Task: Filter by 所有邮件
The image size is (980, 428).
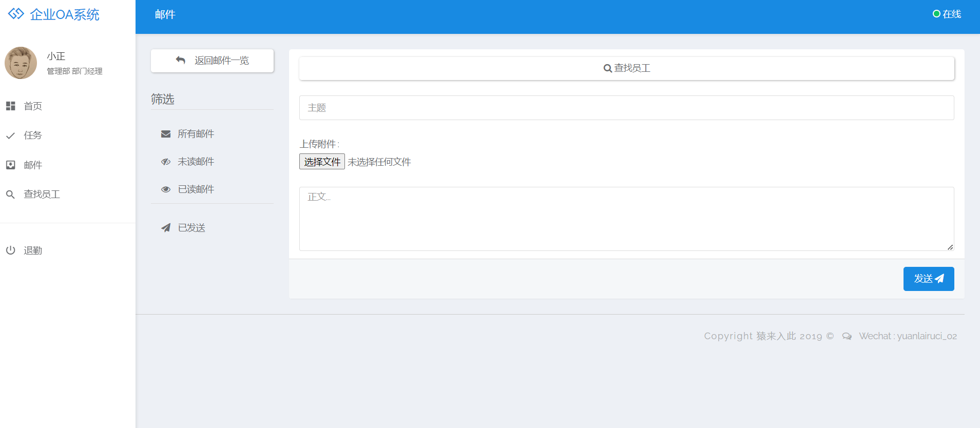Action: pos(196,134)
